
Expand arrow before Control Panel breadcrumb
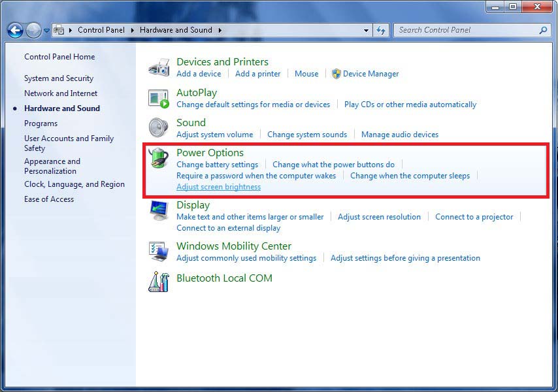click(x=71, y=31)
